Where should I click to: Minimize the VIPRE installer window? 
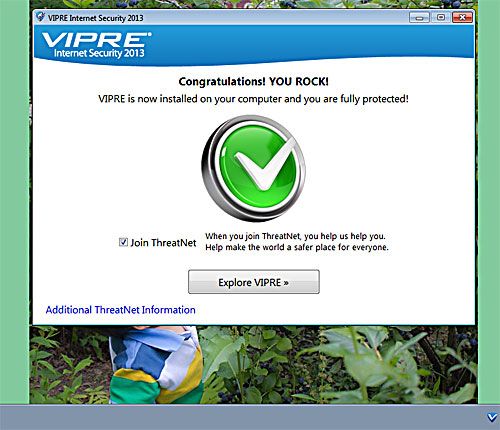coord(419,18)
